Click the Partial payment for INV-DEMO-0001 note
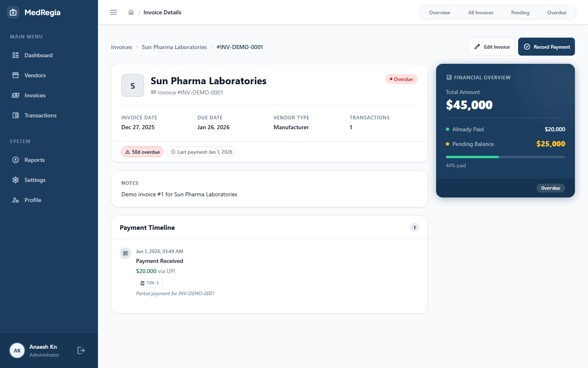The height and width of the screenshot is (368, 588). click(175, 294)
